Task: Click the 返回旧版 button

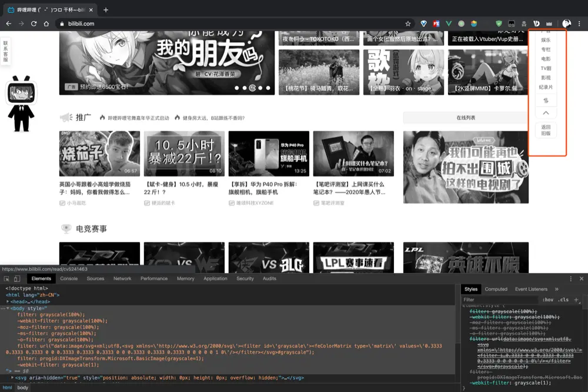Action: 546,130
